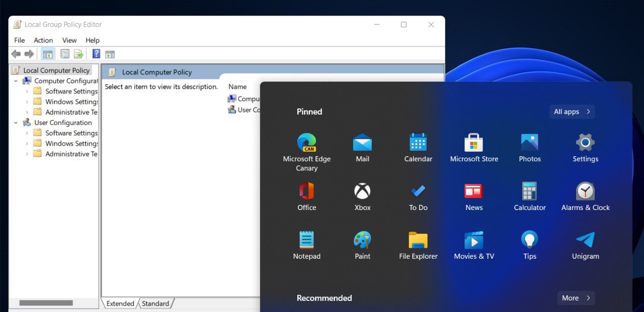The width and height of the screenshot is (644, 312).
Task: Expand Administrative Templates under User Configuration
Action: click(x=27, y=154)
